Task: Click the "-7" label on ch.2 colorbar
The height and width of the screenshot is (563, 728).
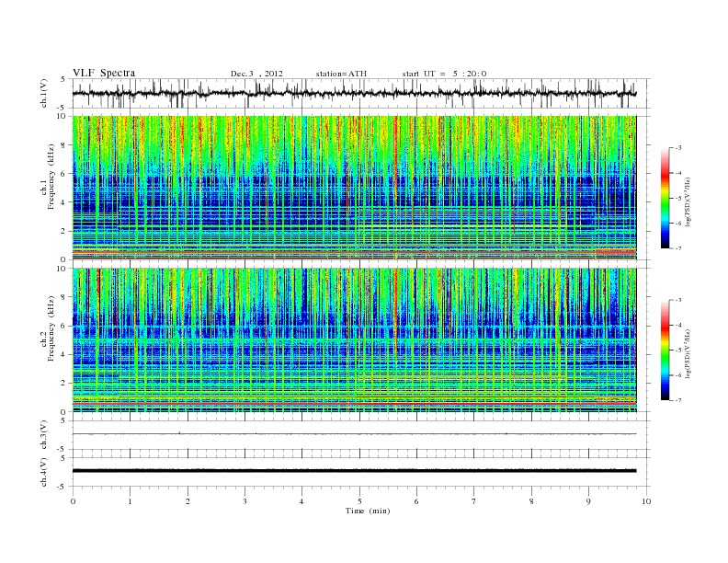Action: pos(678,400)
